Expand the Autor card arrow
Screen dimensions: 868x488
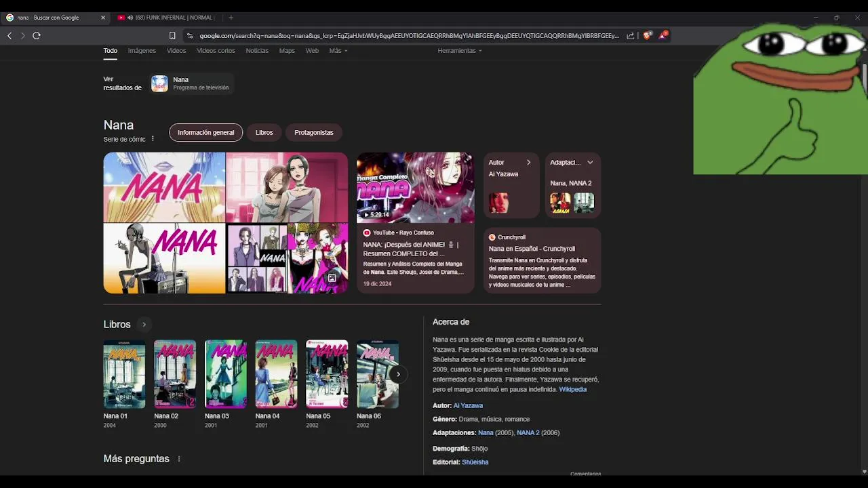528,162
